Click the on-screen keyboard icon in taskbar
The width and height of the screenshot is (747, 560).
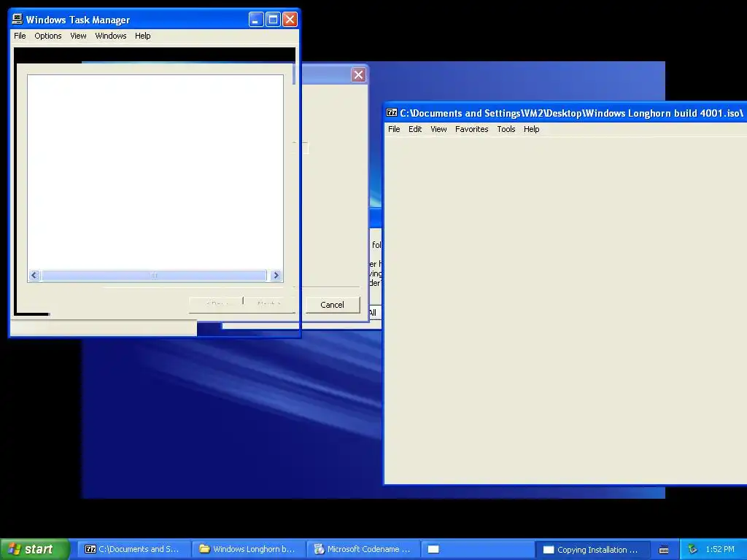pyautogui.click(x=664, y=550)
